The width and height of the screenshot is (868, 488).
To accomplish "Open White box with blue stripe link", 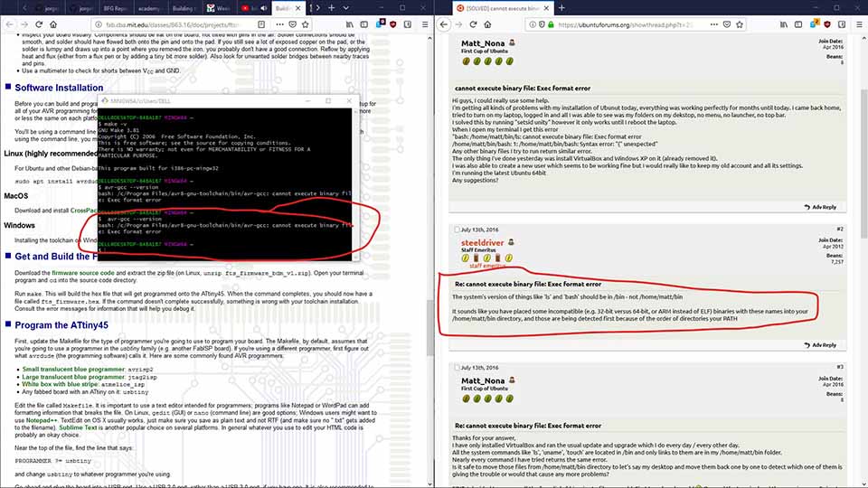I will pos(60,384).
